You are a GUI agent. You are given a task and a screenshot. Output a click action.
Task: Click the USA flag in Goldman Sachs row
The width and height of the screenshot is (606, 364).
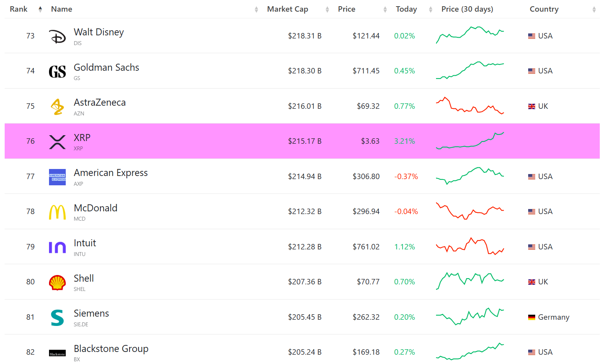(532, 71)
